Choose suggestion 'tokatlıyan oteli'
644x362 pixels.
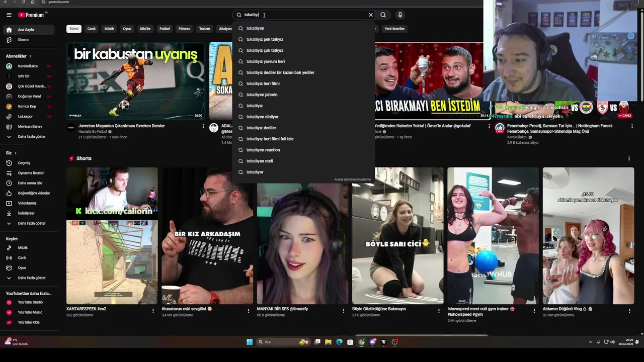303,161
